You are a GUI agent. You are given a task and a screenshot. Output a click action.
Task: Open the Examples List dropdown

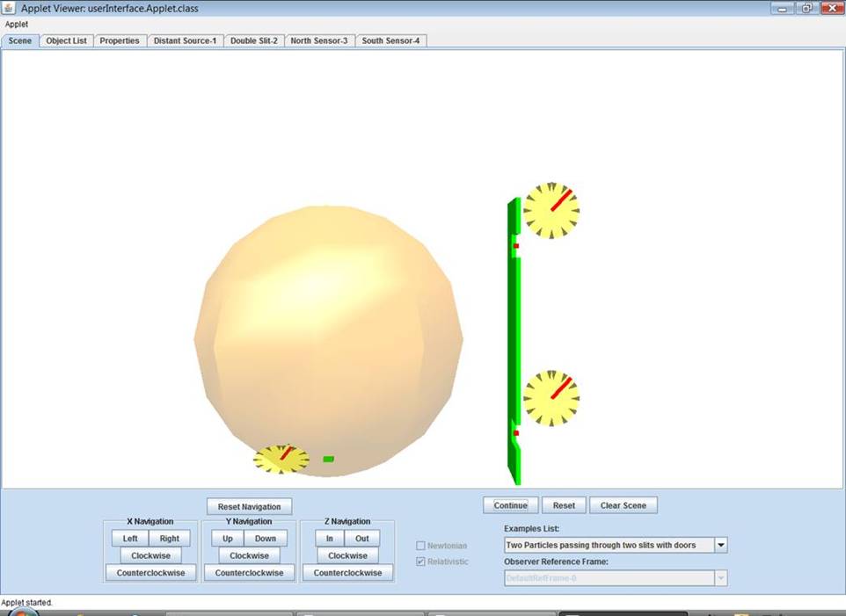(719, 545)
